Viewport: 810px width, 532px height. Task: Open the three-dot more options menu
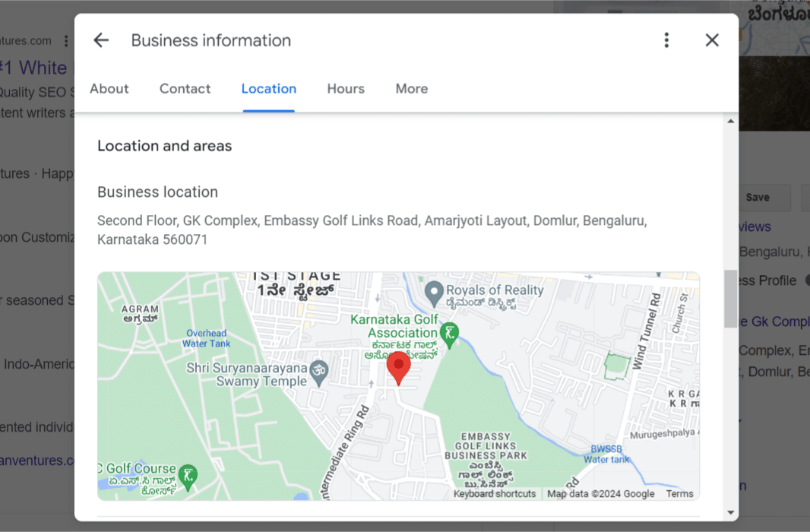[x=666, y=40]
